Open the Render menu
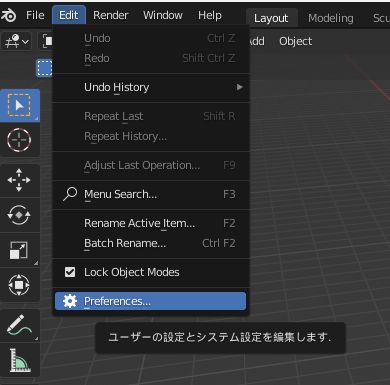Screen dimensions: 390x385 pos(110,15)
